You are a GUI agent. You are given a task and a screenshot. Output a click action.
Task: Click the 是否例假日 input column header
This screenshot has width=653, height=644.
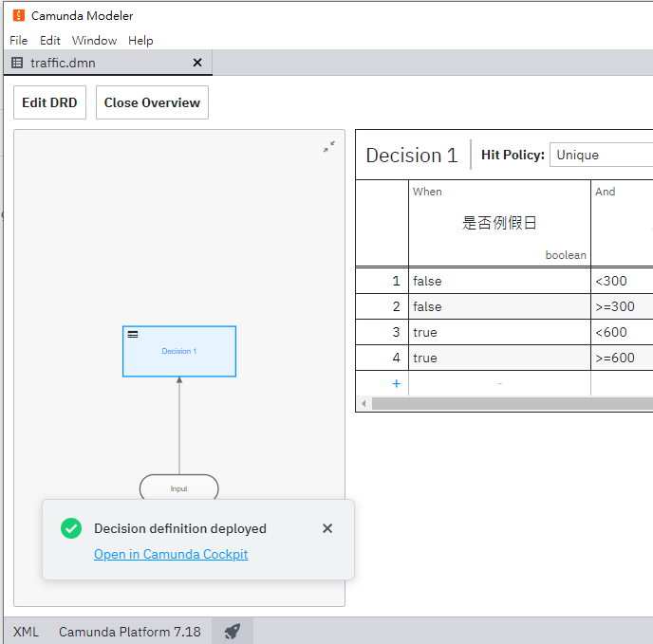coord(499,223)
